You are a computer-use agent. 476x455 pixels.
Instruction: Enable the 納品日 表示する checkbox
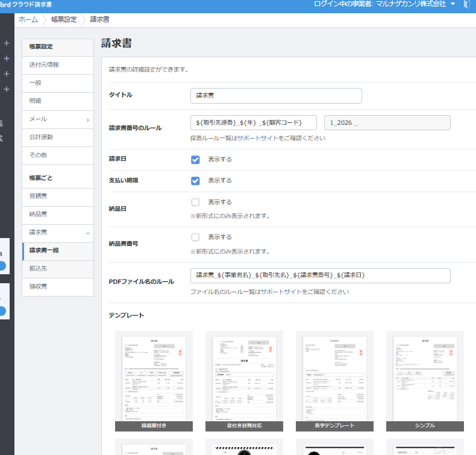195,202
